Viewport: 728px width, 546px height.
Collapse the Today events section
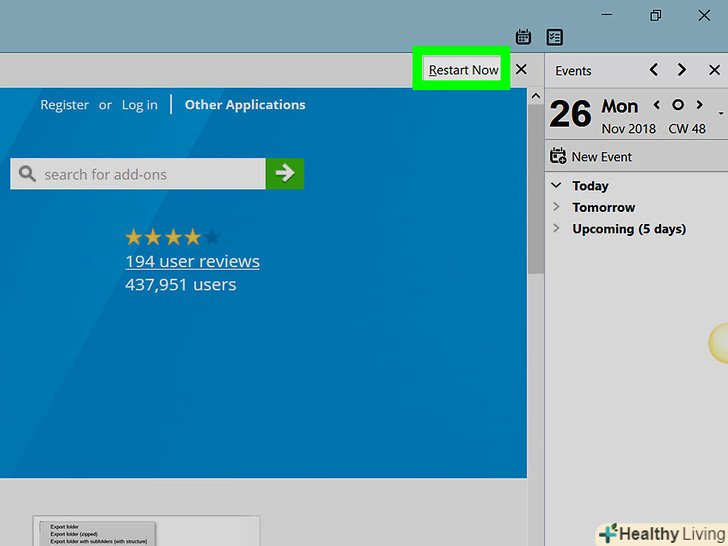coord(556,186)
